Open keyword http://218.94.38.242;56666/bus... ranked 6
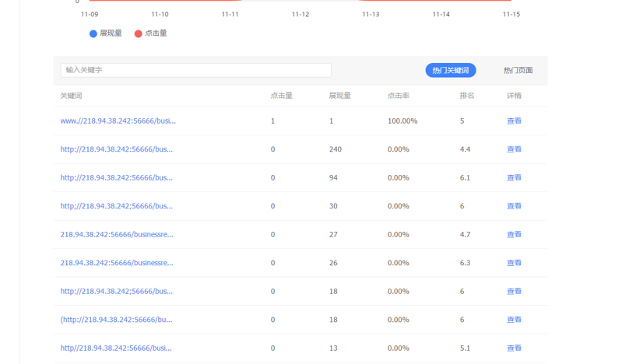Image resolution: width=622 pixels, height=364 pixels. click(x=116, y=292)
